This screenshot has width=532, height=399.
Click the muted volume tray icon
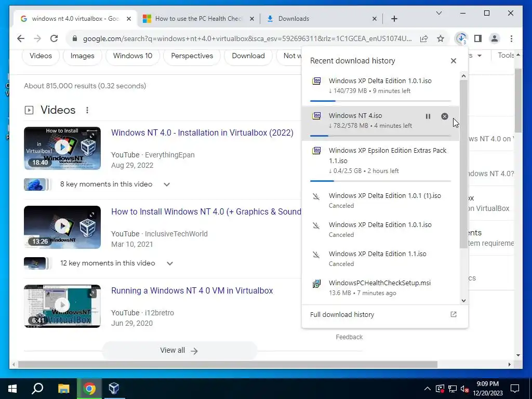pos(464,389)
